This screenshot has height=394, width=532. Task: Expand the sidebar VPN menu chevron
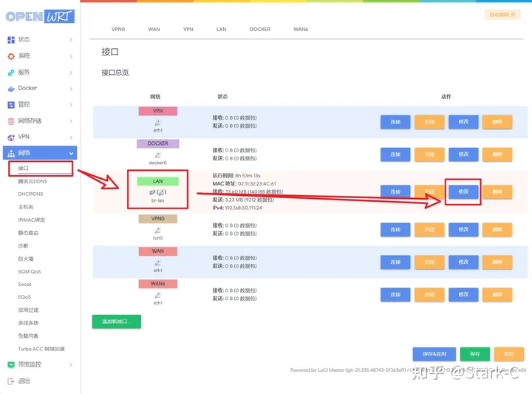click(x=71, y=137)
